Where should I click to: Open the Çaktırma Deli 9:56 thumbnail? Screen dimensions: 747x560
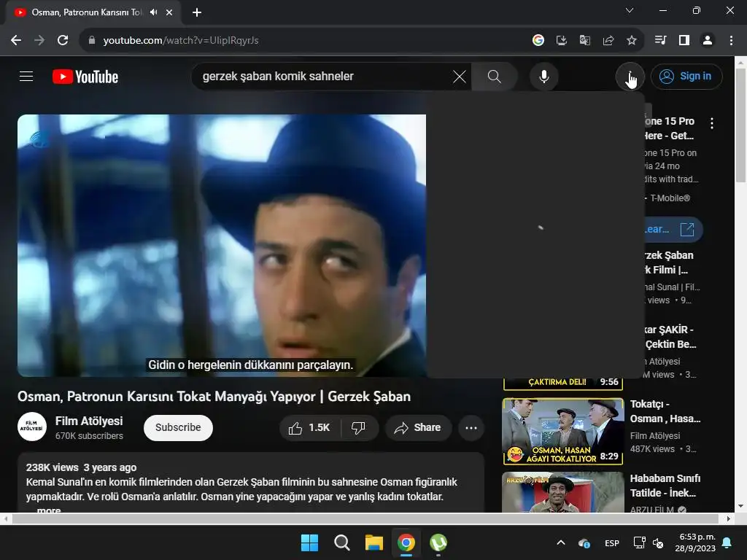(563, 384)
